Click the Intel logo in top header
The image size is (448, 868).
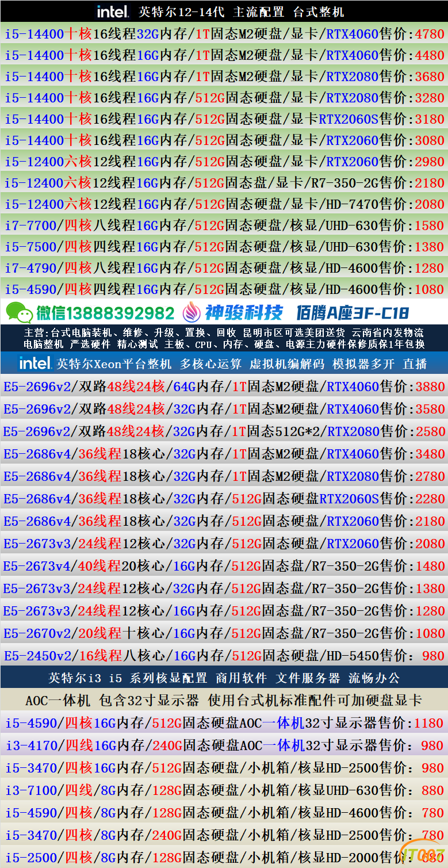pos(112,11)
